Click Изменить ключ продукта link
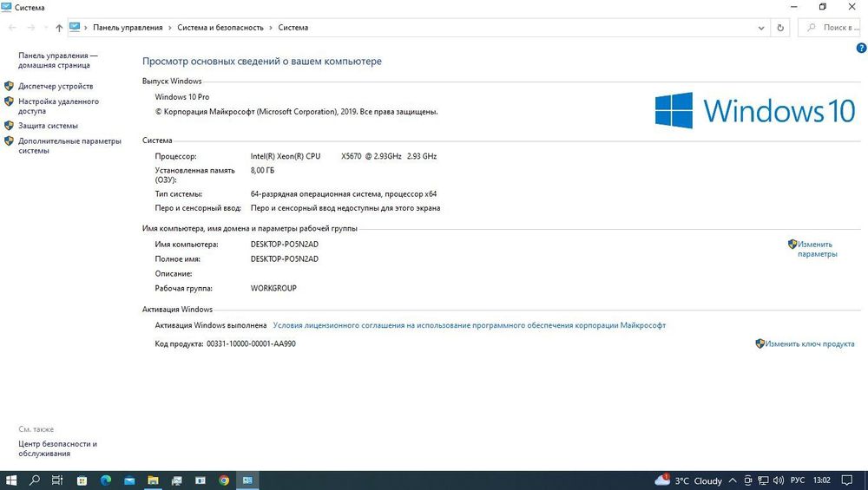Viewport: 868px width, 490px height. click(809, 344)
